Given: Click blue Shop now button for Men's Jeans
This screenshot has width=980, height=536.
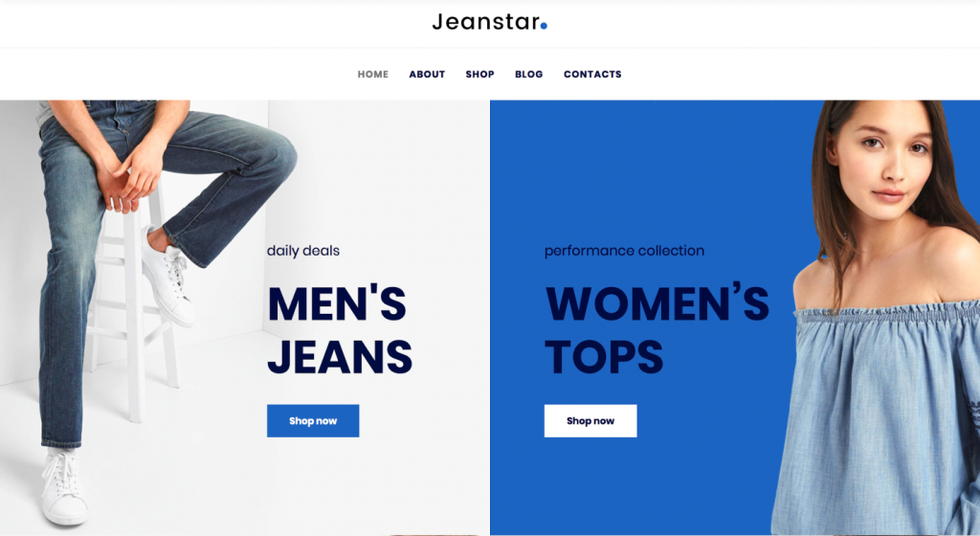Looking at the screenshot, I should (x=313, y=420).
